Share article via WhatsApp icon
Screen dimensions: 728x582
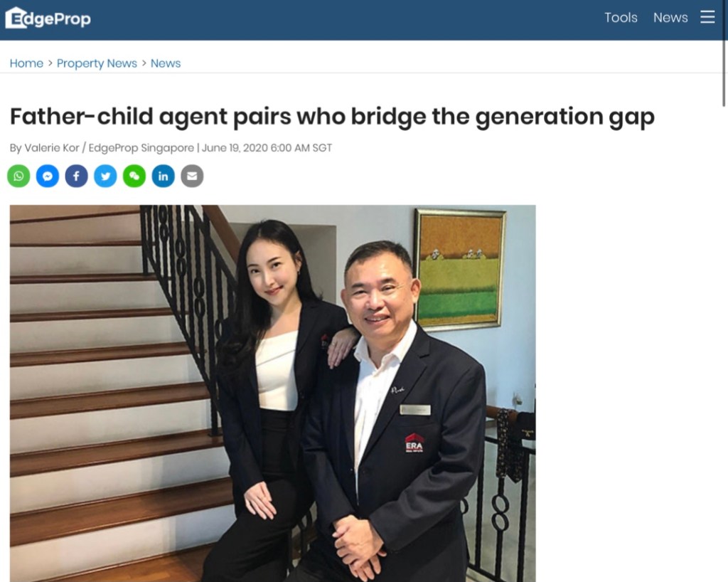tap(18, 176)
